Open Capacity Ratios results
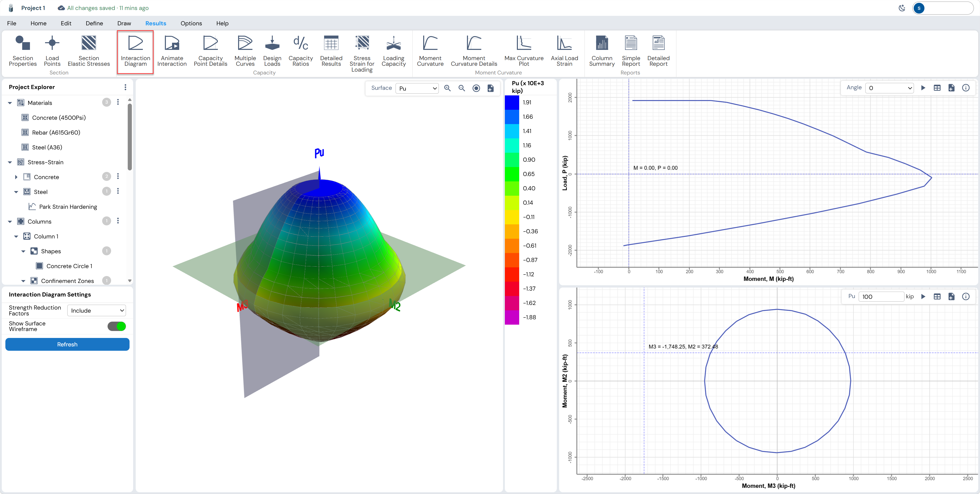The height and width of the screenshot is (494, 980). [x=300, y=51]
